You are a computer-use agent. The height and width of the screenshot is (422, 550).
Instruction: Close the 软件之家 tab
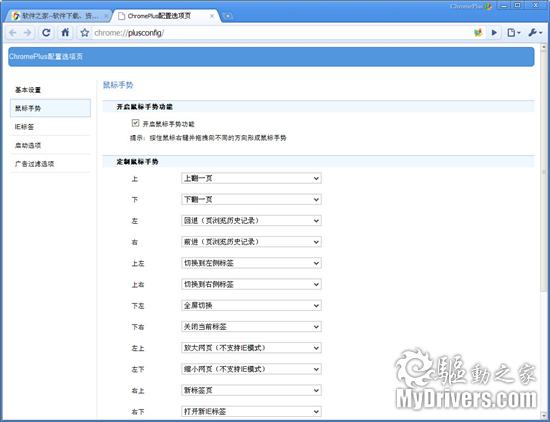106,16
